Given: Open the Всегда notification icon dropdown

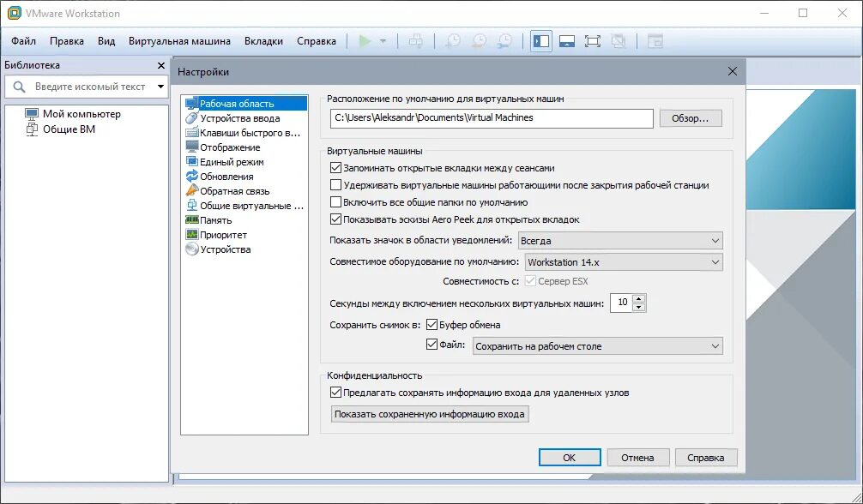Looking at the screenshot, I should [x=620, y=241].
